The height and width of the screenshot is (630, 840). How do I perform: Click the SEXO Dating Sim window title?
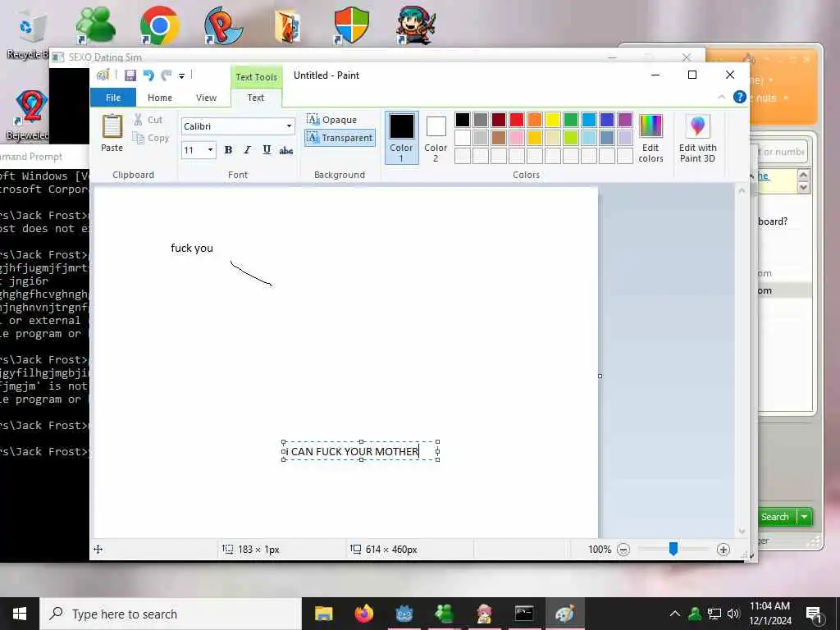tap(105, 57)
